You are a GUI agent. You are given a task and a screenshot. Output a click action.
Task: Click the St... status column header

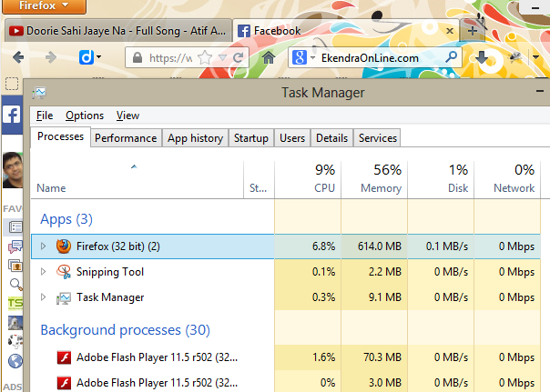pos(259,180)
